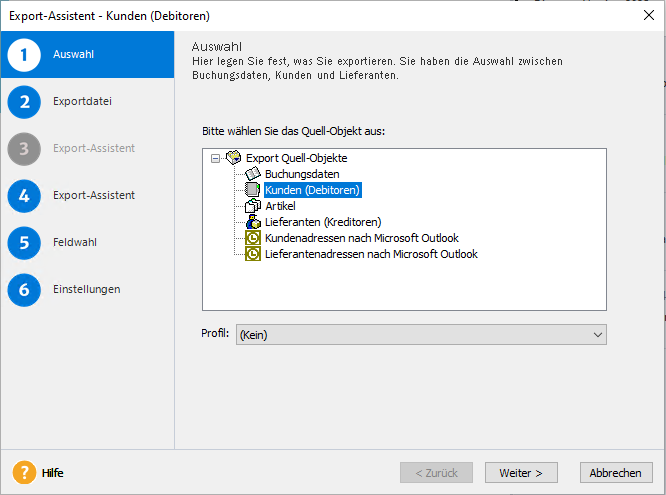The image size is (666, 495).
Task: Jump to step 6 Einstellungen
Action: pyautogui.click(x=88, y=289)
